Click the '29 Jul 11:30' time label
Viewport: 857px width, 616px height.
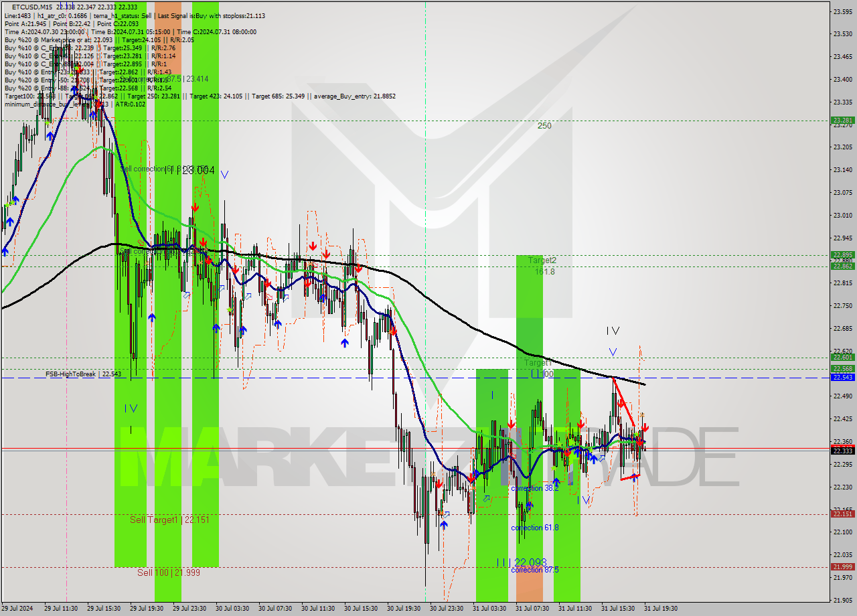pos(61,609)
